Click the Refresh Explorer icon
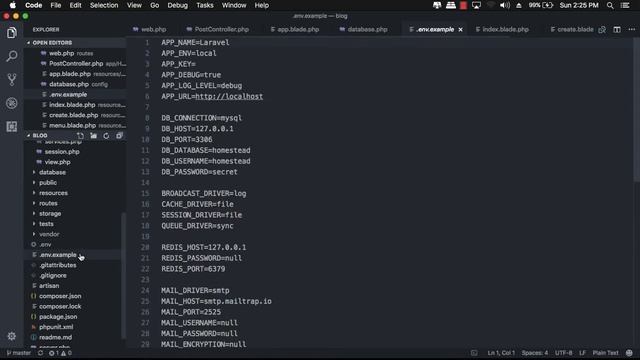The image size is (640, 360). pyautogui.click(x=106, y=136)
